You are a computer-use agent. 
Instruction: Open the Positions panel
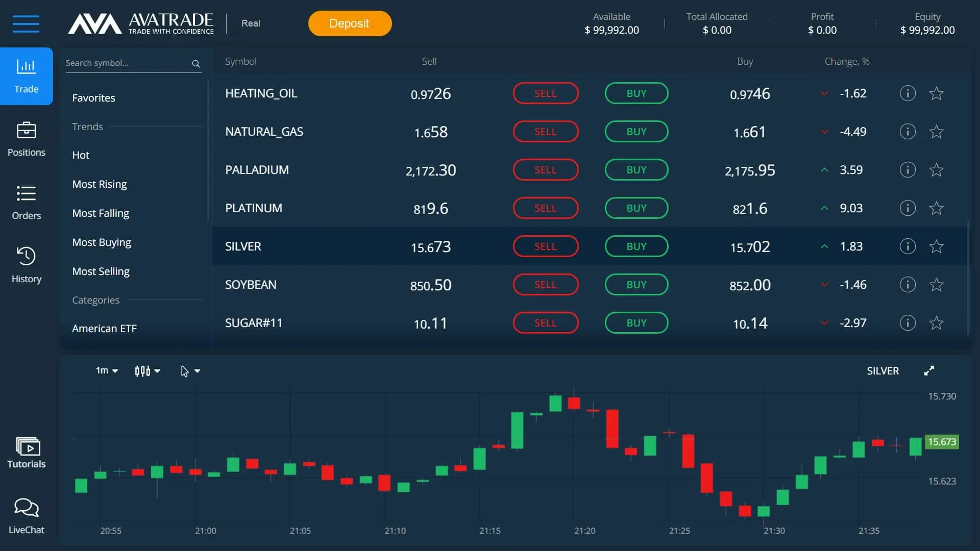pyautogui.click(x=26, y=139)
